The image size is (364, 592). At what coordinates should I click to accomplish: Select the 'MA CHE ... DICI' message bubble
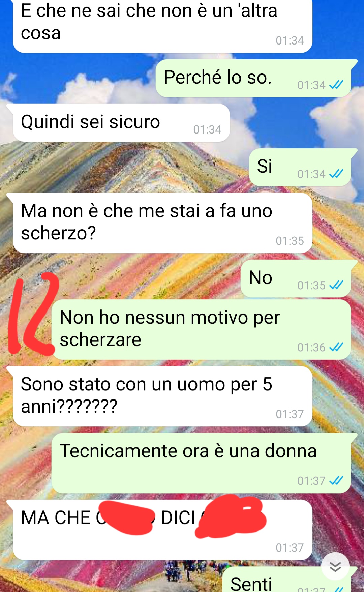click(159, 530)
